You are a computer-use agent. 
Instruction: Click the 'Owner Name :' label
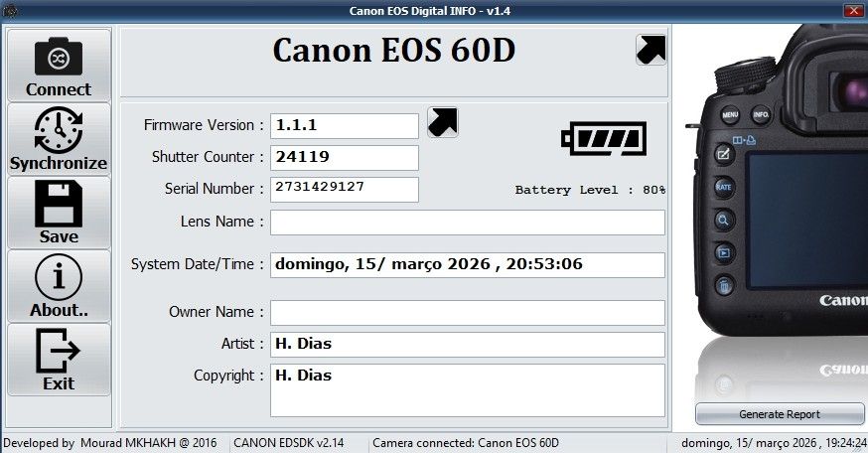[x=217, y=312]
